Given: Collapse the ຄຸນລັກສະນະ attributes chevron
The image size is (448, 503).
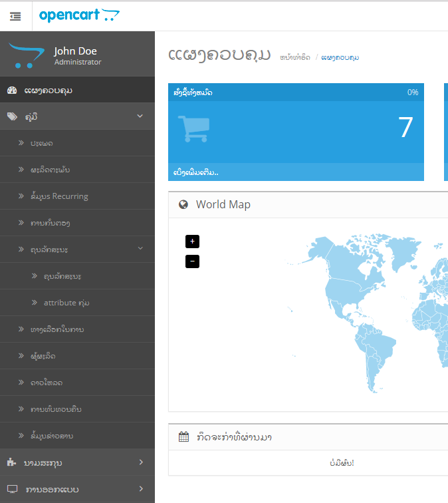Looking at the screenshot, I should pyautogui.click(x=140, y=248).
